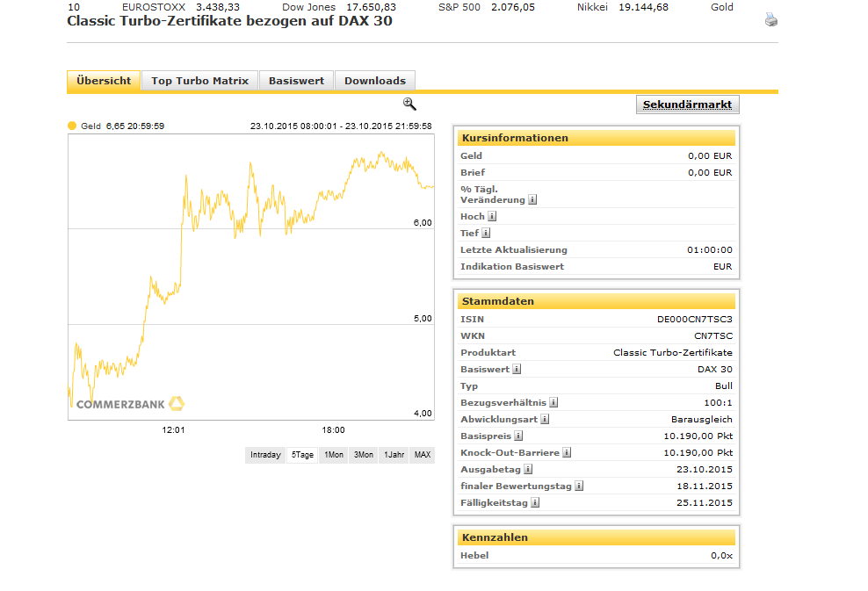Screen dimensions: 868x591
Task: Select the MAX chart range
Action: click(x=423, y=455)
